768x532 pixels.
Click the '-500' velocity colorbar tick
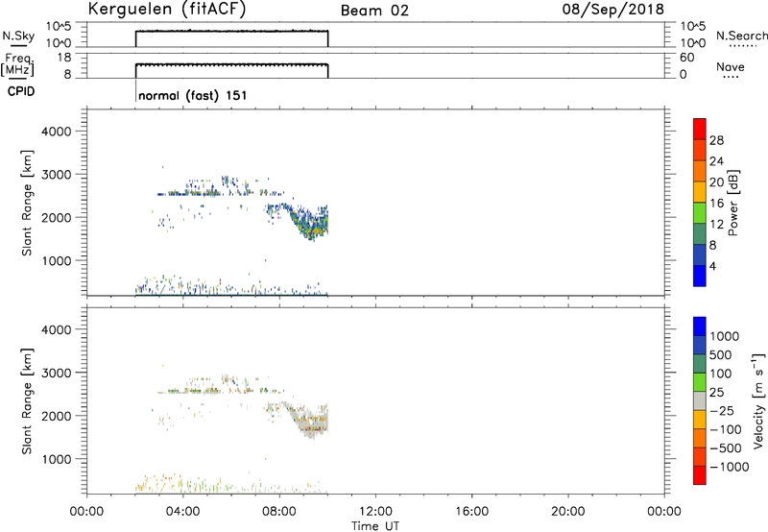tap(726, 447)
